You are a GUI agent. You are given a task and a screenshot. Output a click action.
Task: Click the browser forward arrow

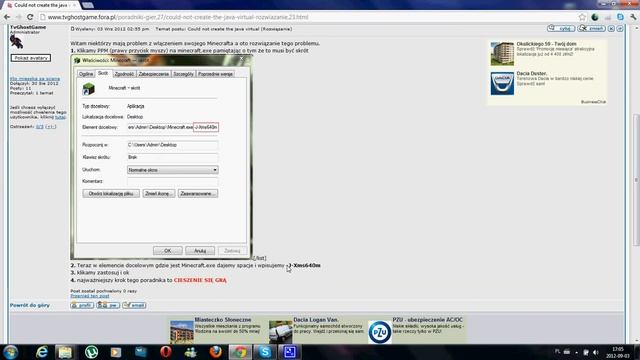[x=18, y=17]
